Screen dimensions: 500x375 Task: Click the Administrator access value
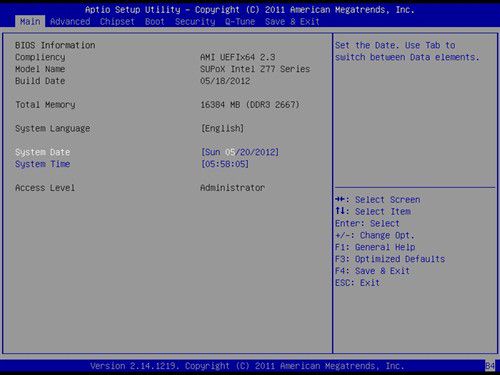[x=232, y=188]
